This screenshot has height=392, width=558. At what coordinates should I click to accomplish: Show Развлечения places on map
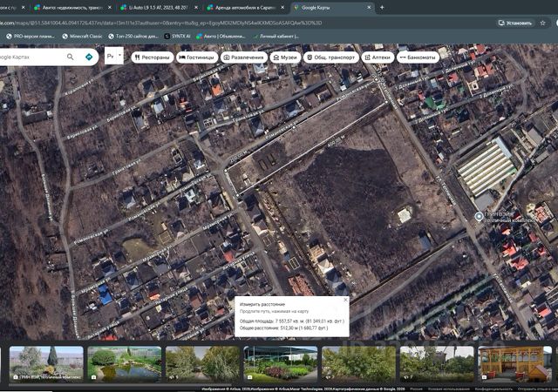[244, 57]
